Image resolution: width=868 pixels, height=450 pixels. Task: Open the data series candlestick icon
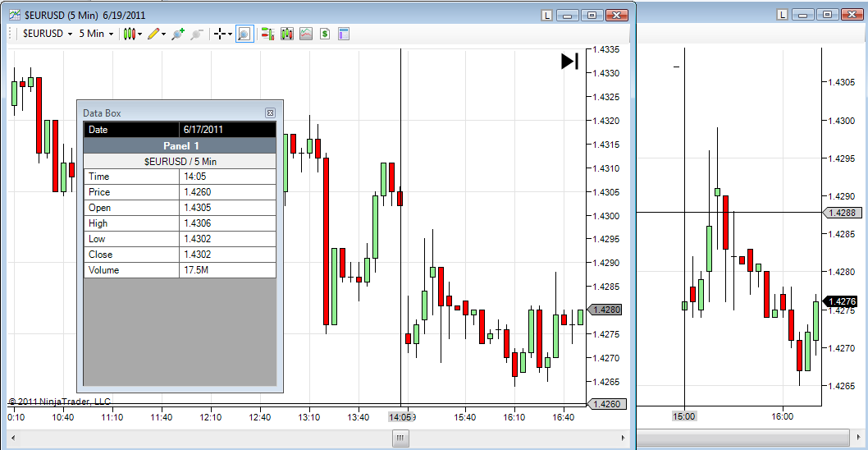[287, 34]
